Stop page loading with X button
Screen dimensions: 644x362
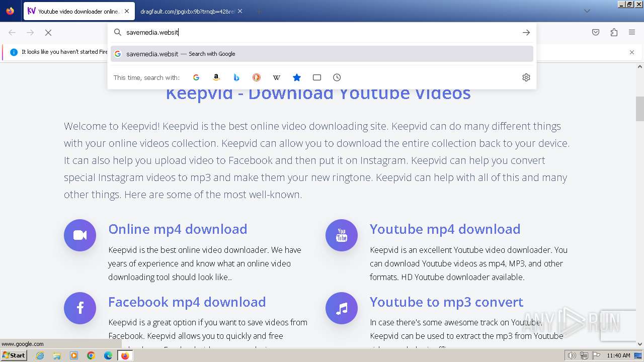pyautogui.click(x=48, y=32)
